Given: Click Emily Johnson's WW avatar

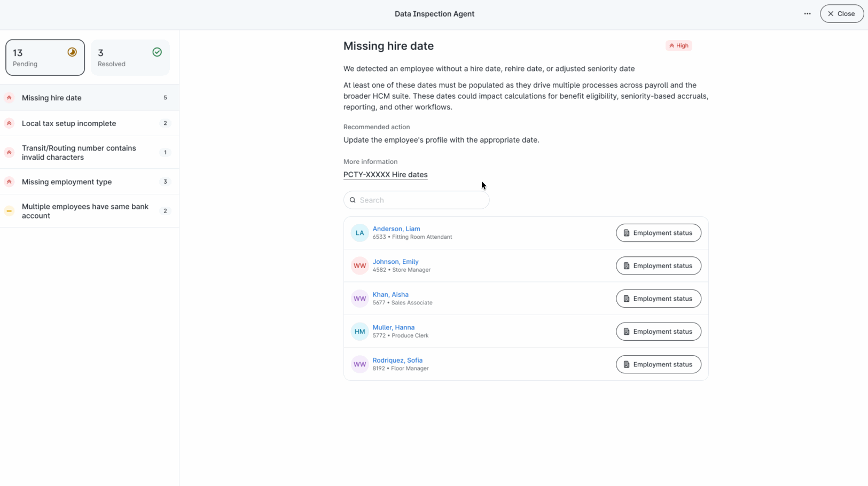Looking at the screenshot, I should 359,266.
